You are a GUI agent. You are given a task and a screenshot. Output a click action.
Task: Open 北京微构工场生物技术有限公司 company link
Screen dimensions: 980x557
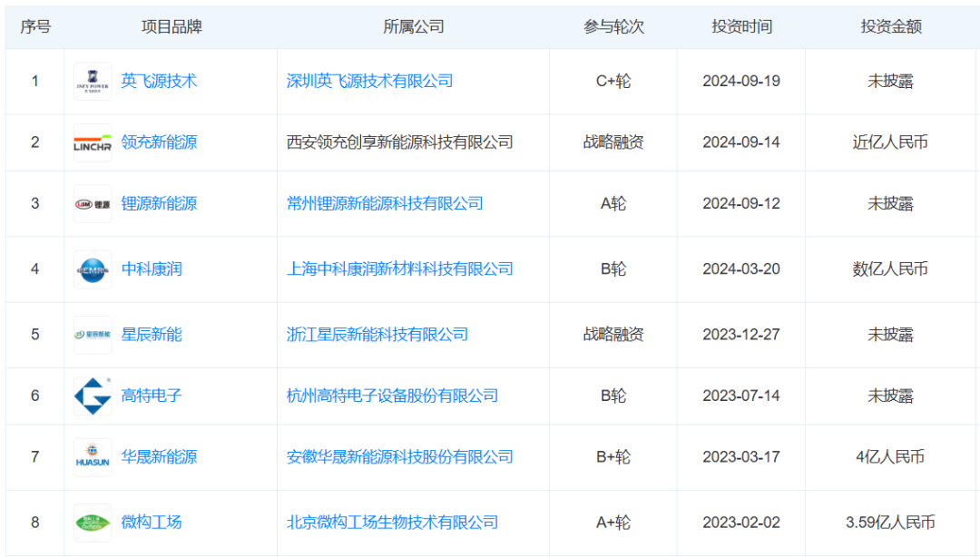click(392, 523)
